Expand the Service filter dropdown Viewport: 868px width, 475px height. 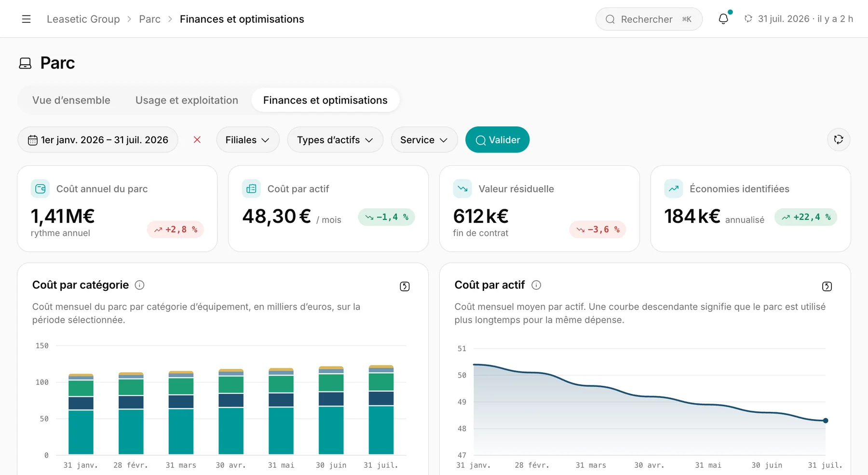tap(424, 140)
